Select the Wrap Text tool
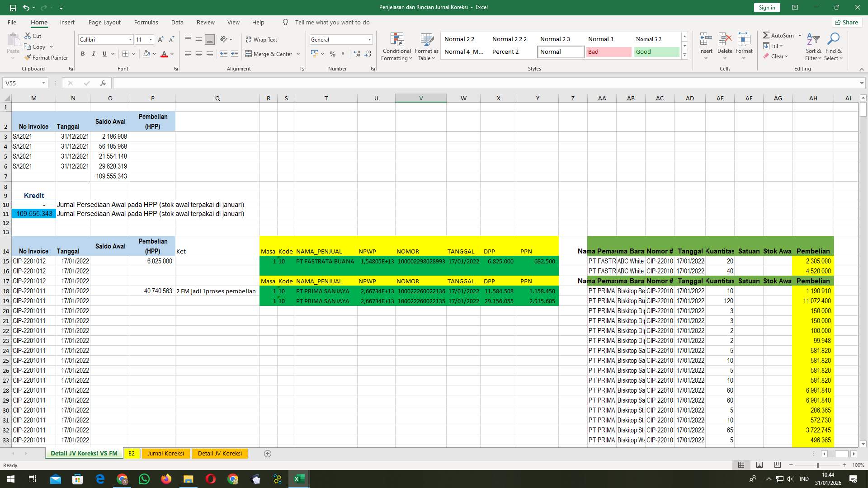Screen dimensions: 868x488 point(262,39)
